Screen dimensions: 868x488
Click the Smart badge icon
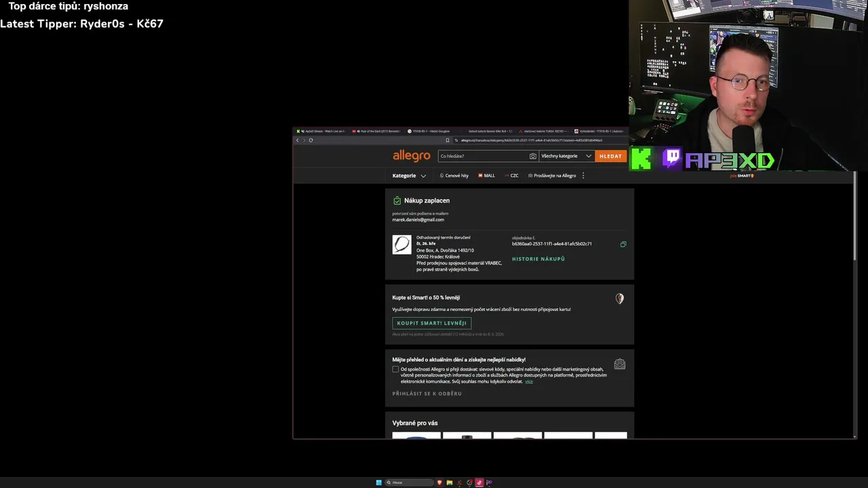pyautogui.click(x=619, y=298)
